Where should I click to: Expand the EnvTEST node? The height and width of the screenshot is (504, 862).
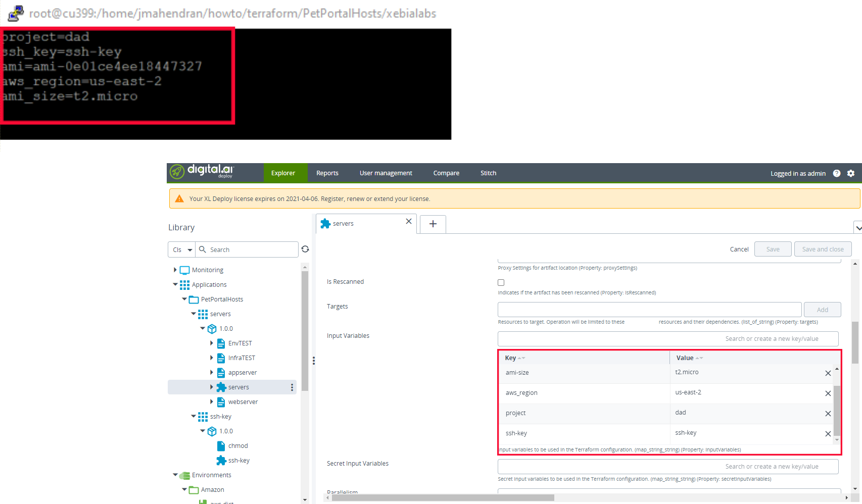pyautogui.click(x=212, y=343)
